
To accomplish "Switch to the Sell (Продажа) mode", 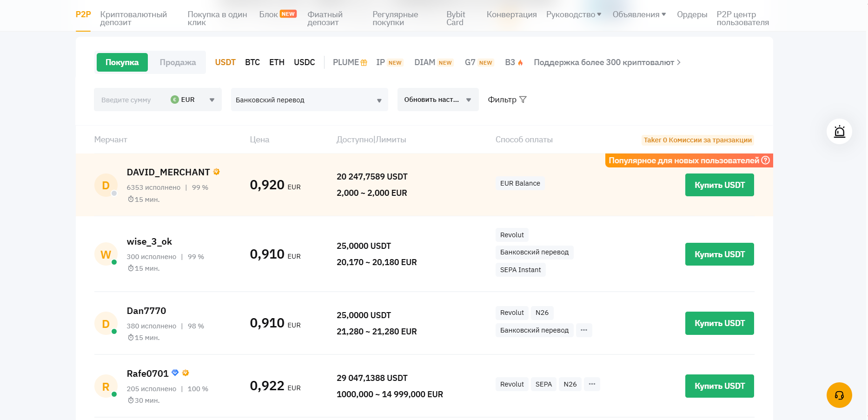I will pyautogui.click(x=178, y=62).
